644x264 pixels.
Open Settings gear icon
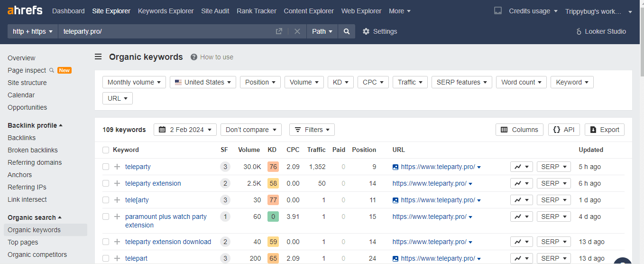(366, 31)
